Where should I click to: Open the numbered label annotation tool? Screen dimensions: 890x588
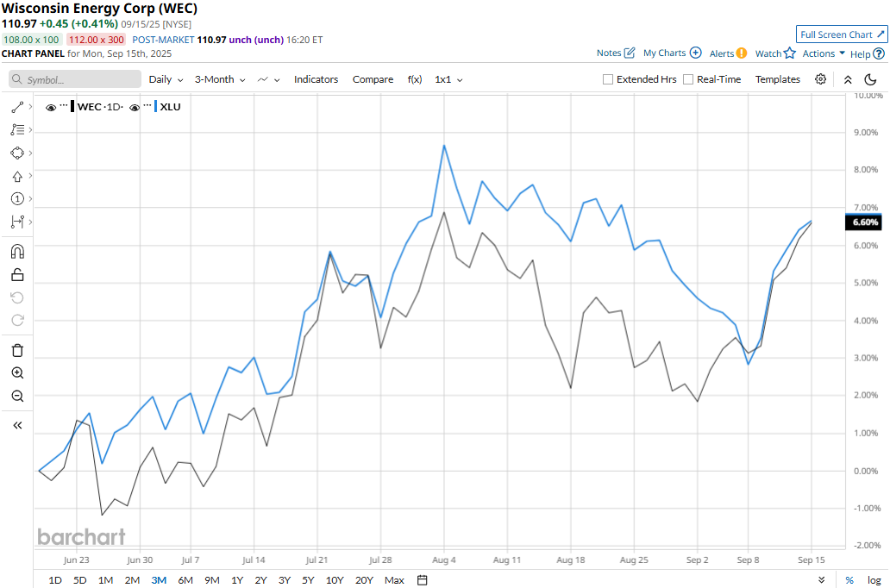[17, 198]
